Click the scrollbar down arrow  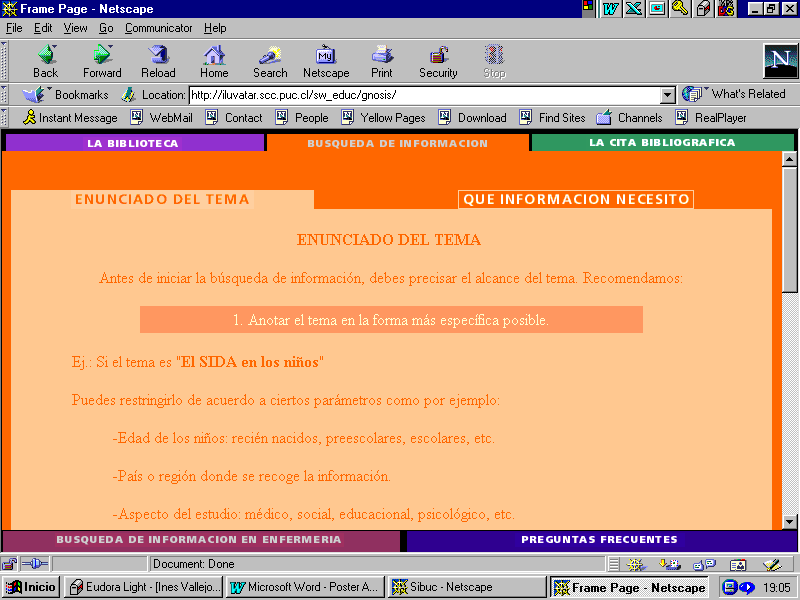click(788, 521)
